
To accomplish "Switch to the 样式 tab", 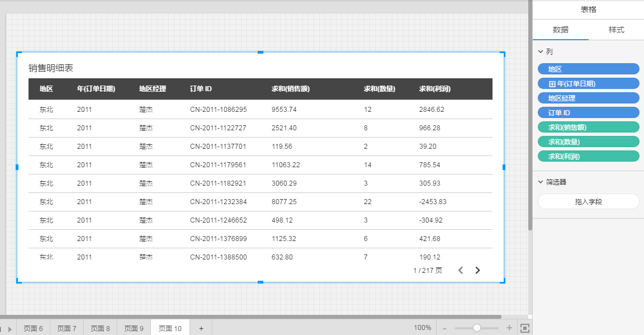I will click(616, 30).
